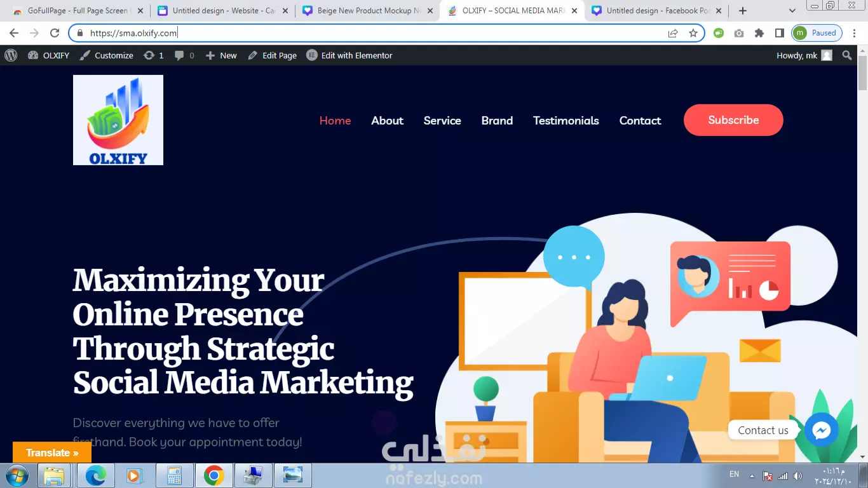Click the scrollbar up arrow
The image size is (868, 488).
862,50
